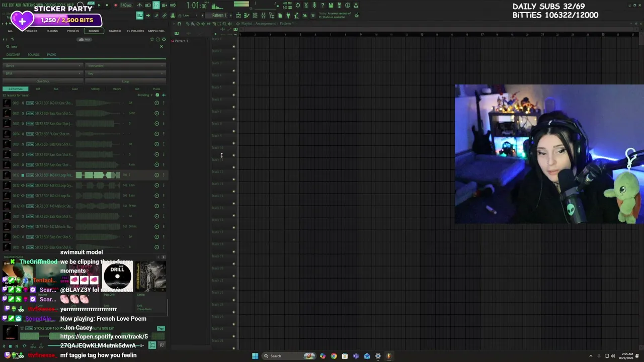Screen dimensions: 644x362
Task: Filter results by the Melody tag
Action: tap(95, 89)
